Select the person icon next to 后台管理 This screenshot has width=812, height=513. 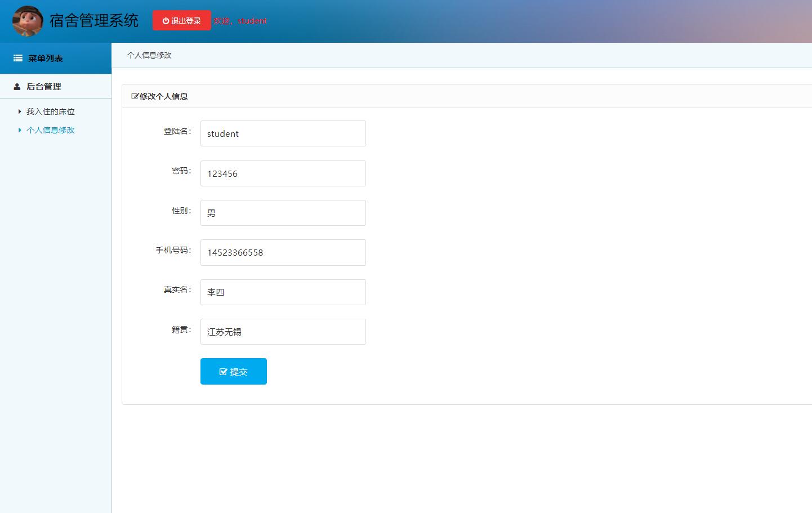[17, 86]
